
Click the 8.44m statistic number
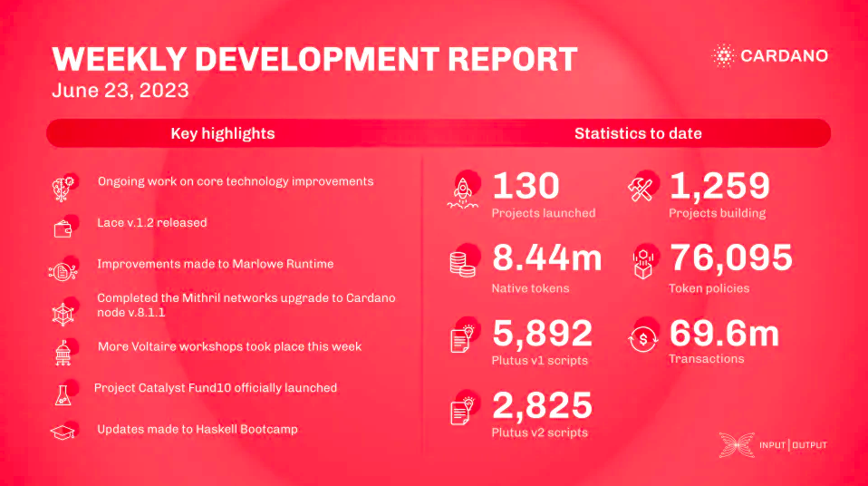[x=547, y=258]
